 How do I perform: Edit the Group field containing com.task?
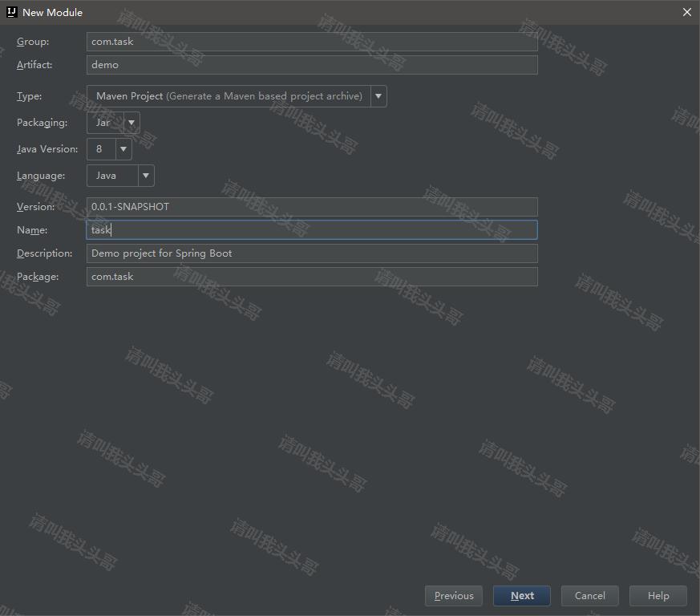click(x=312, y=42)
